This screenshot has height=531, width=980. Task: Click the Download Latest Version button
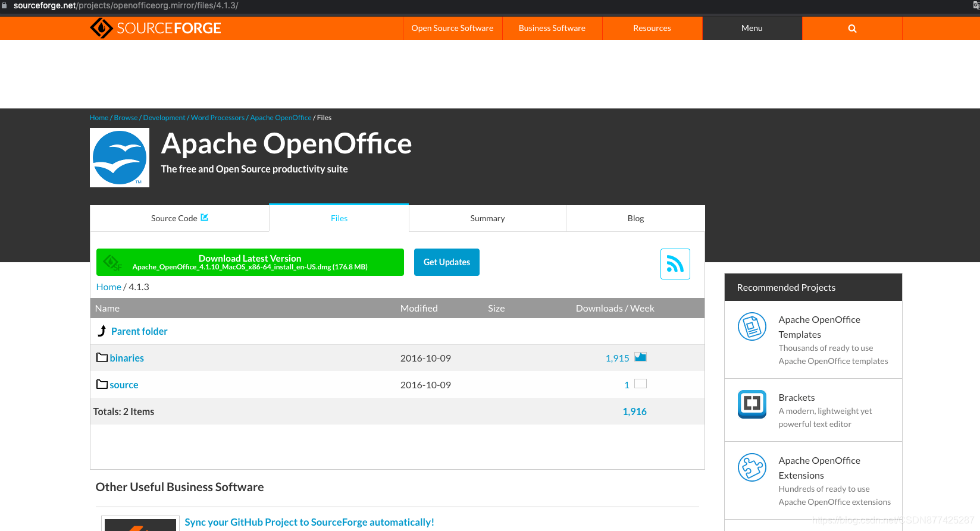coord(250,262)
